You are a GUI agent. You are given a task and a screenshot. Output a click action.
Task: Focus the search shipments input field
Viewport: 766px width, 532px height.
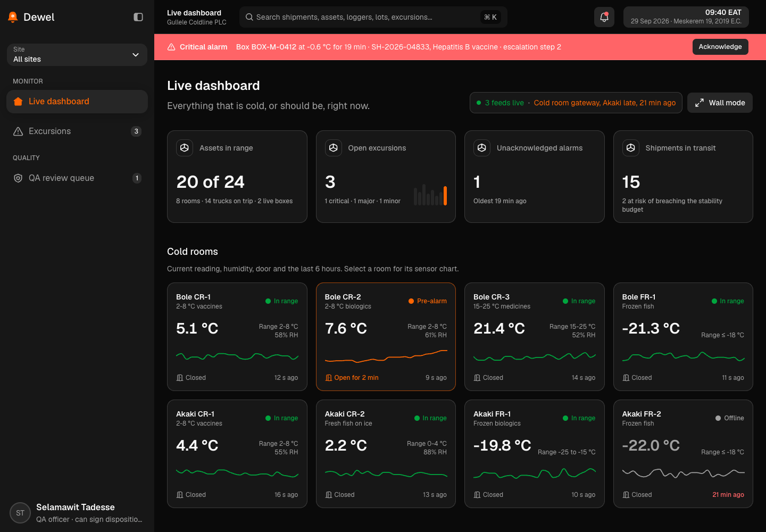(373, 17)
